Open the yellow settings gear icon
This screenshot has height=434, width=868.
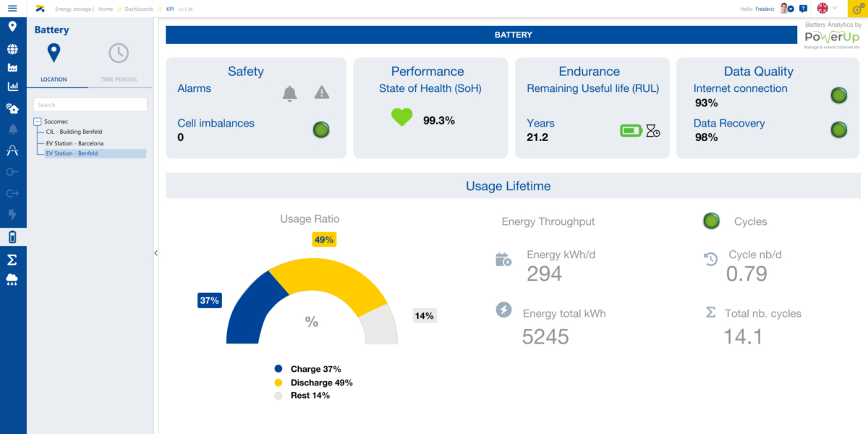point(856,9)
